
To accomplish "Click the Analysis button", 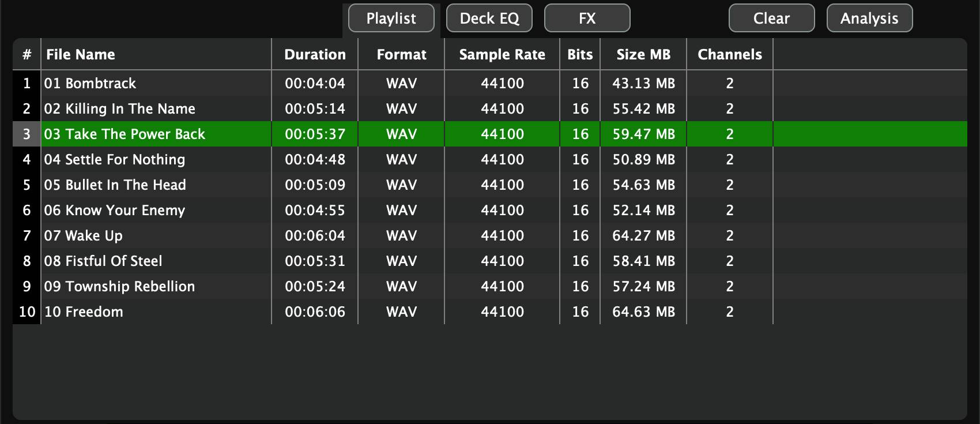I will pos(870,18).
